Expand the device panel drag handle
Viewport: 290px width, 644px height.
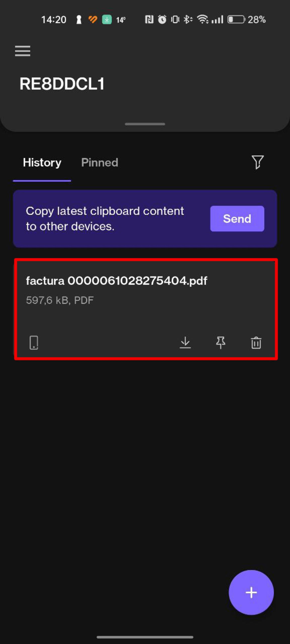tap(145, 124)
